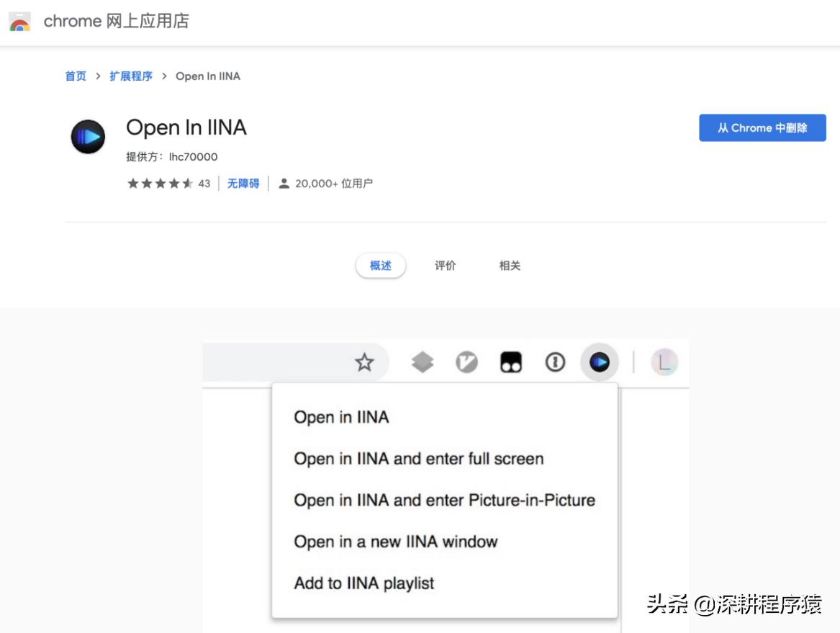The width and height of the screenshot is (840, 633).
Task: Click the rating count 43
Action: [x=204, y=184]
